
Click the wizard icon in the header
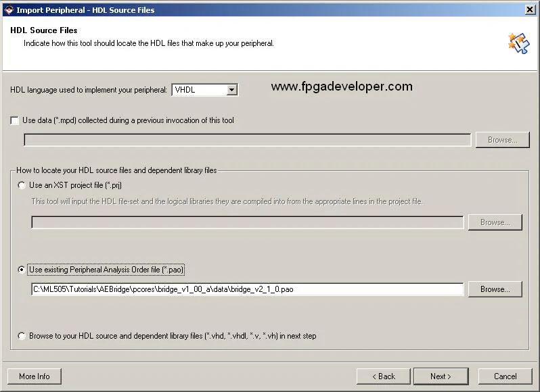(x=518, y=43)
